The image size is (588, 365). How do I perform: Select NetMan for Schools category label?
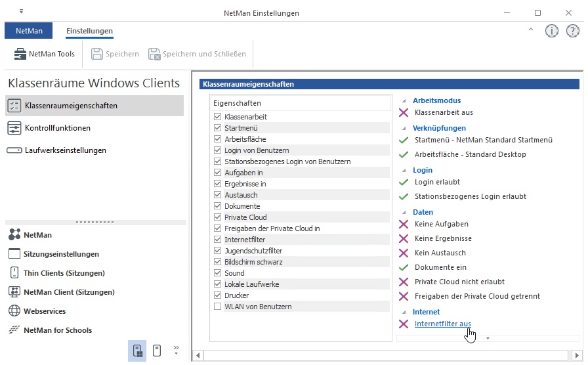(x=58, y=330)
